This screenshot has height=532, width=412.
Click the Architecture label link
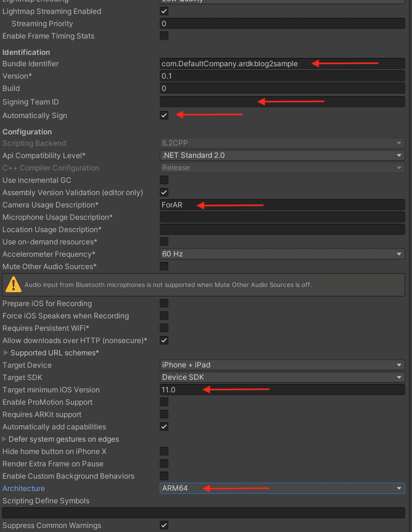24,488
